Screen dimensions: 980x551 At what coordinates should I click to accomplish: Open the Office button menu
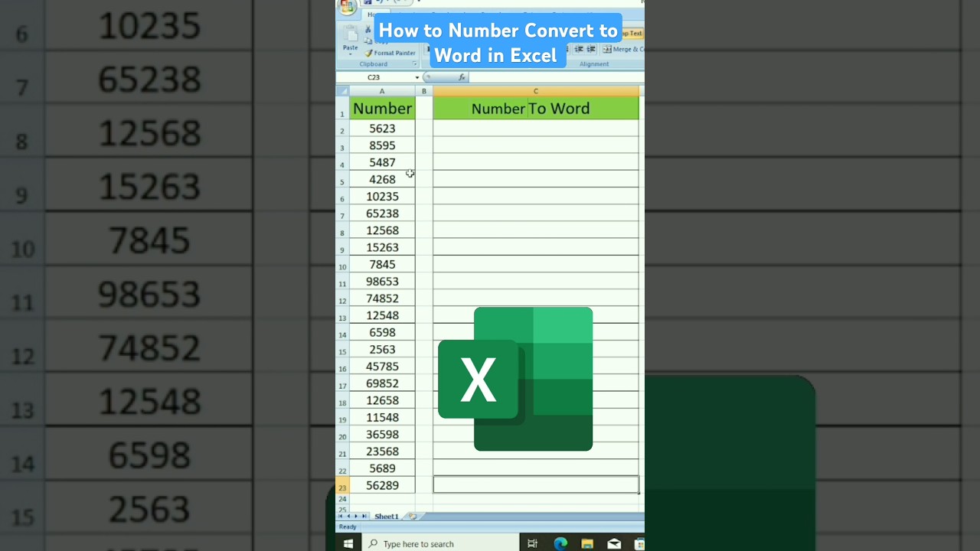coord(346,6)
